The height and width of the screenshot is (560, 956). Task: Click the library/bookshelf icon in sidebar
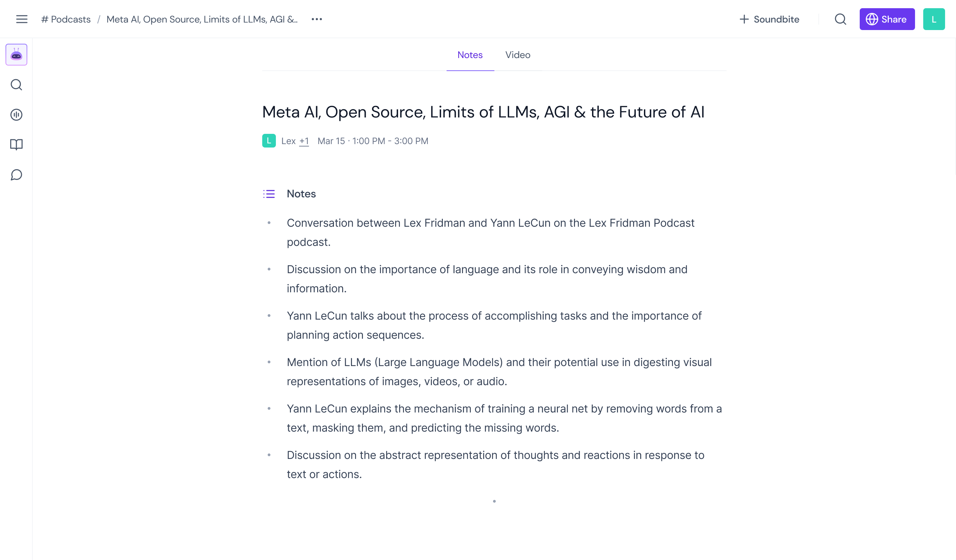pyautogui.click(x=17, y=144)
